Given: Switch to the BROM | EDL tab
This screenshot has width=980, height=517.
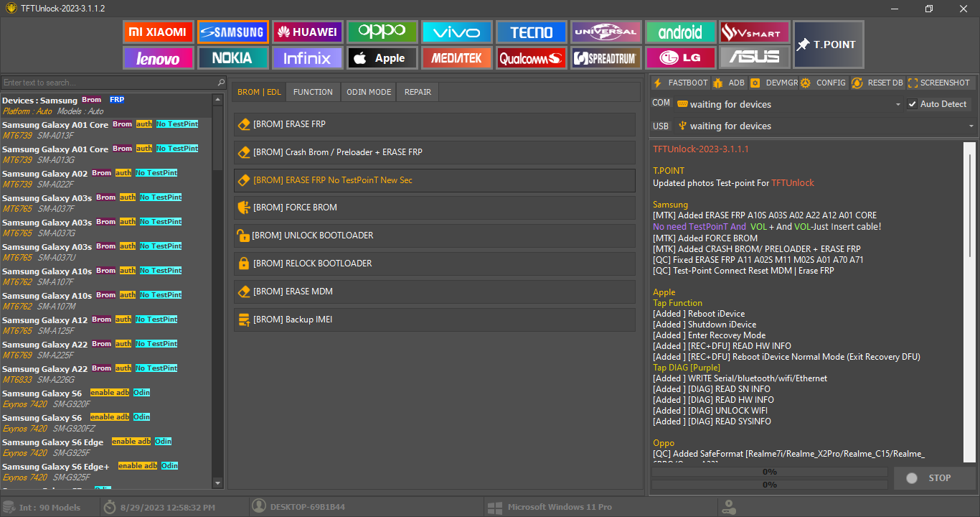Looking at the screenshot, I should [259, 92].
